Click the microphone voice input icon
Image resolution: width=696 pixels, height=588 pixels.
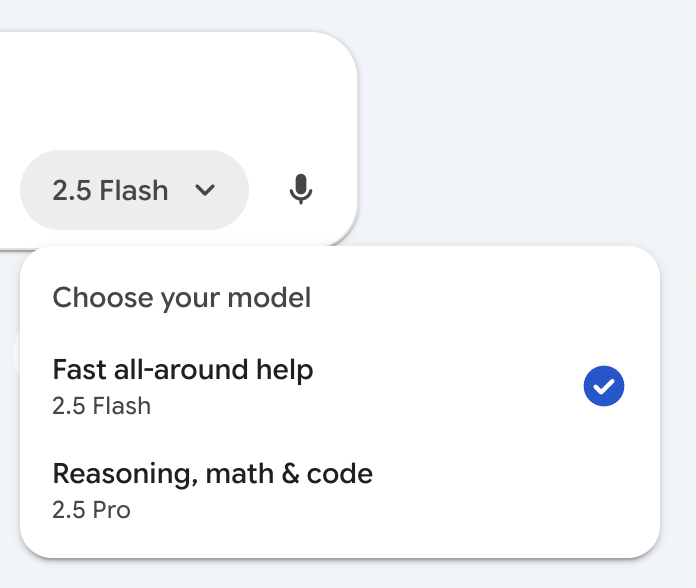click(300, 190)
